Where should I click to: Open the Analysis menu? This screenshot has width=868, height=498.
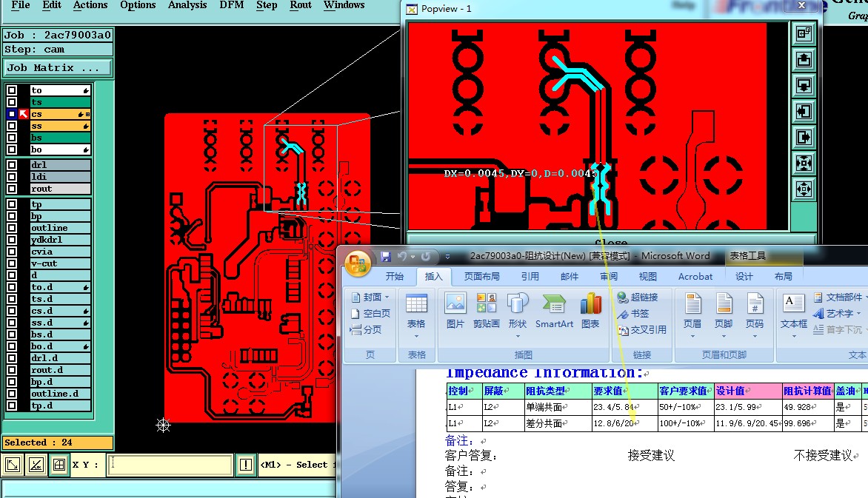(x=187, y=5)
